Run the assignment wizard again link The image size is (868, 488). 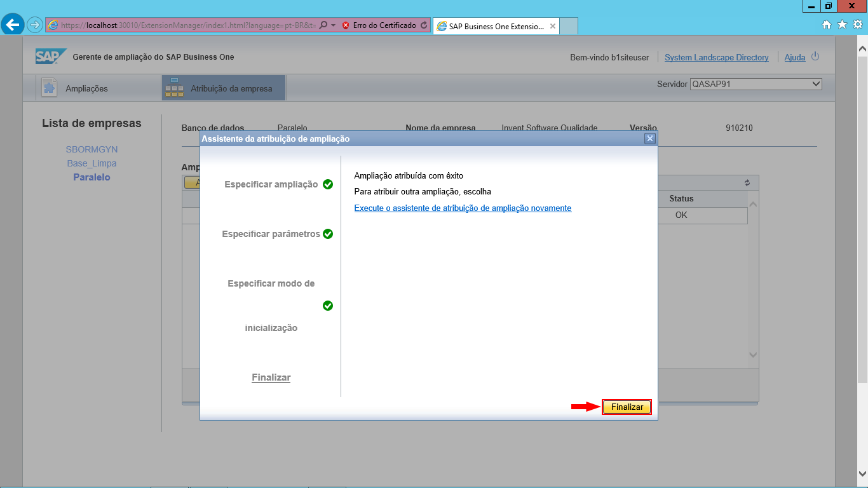tap(463, 208)
